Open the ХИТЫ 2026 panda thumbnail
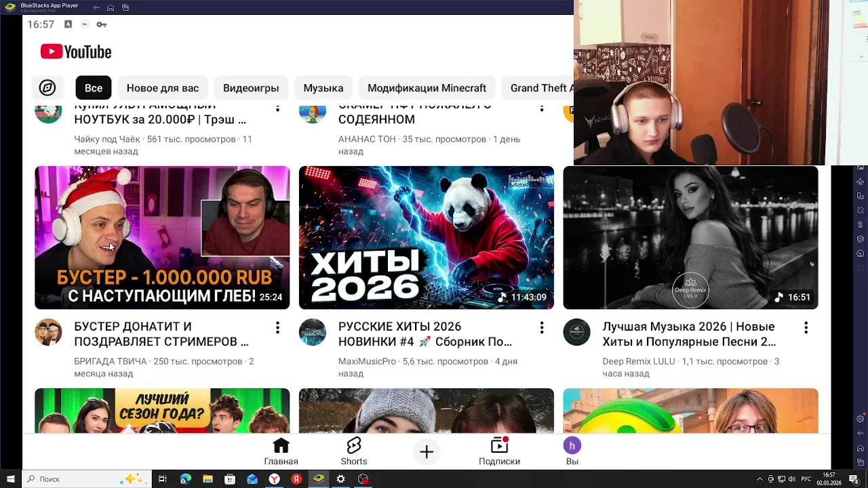 (x=427, y=238)
